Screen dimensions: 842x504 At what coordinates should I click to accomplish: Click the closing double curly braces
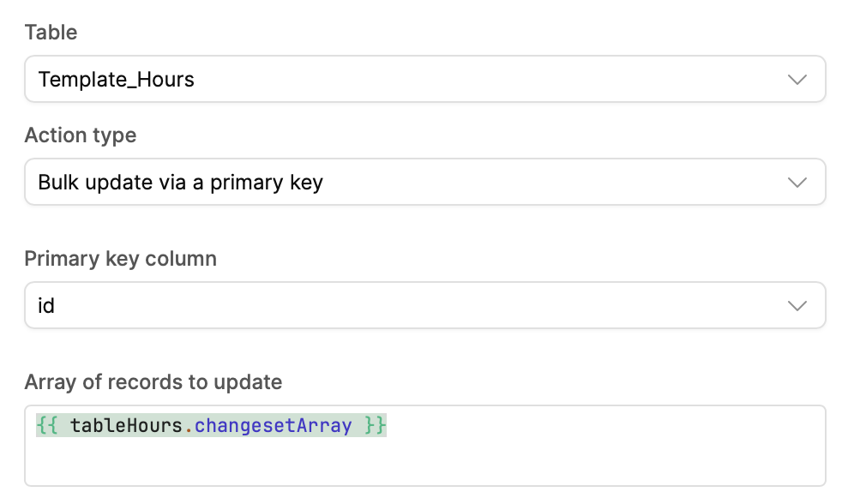(x=376, y=425)
